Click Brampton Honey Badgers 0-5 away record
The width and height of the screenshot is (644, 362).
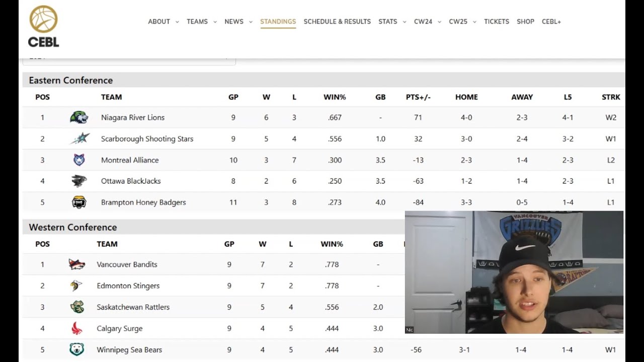pos(522,202)
